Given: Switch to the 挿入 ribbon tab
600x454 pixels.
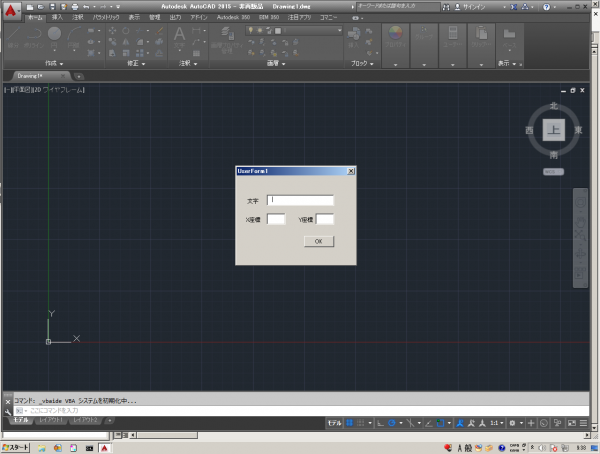Looking at the screenshot, I should click(56, 18).
